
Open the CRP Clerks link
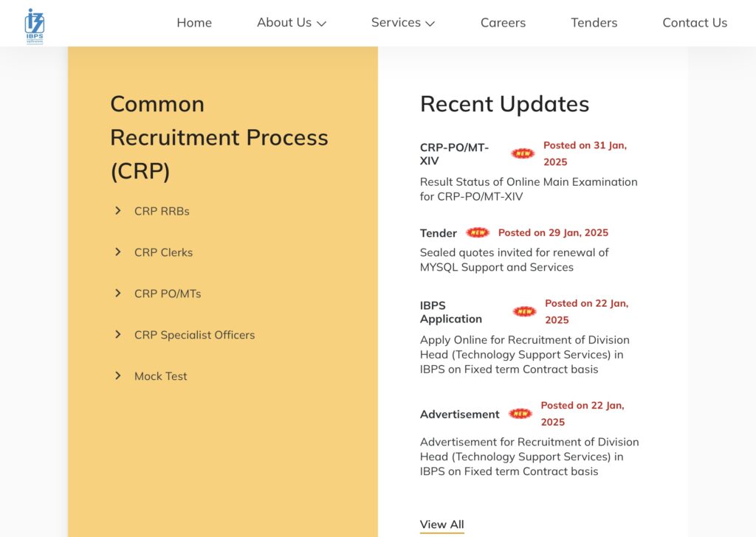[163, 252]
